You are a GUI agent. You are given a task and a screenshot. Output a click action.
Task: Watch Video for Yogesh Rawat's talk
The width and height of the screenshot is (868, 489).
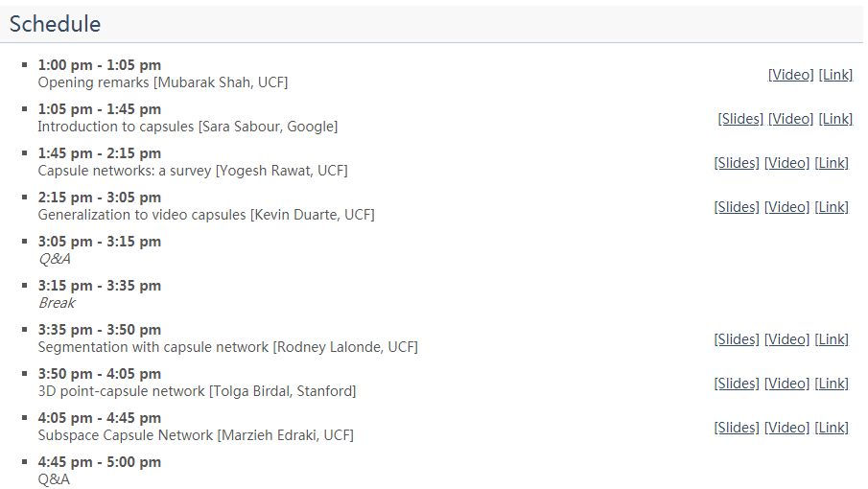coord(786,163)
